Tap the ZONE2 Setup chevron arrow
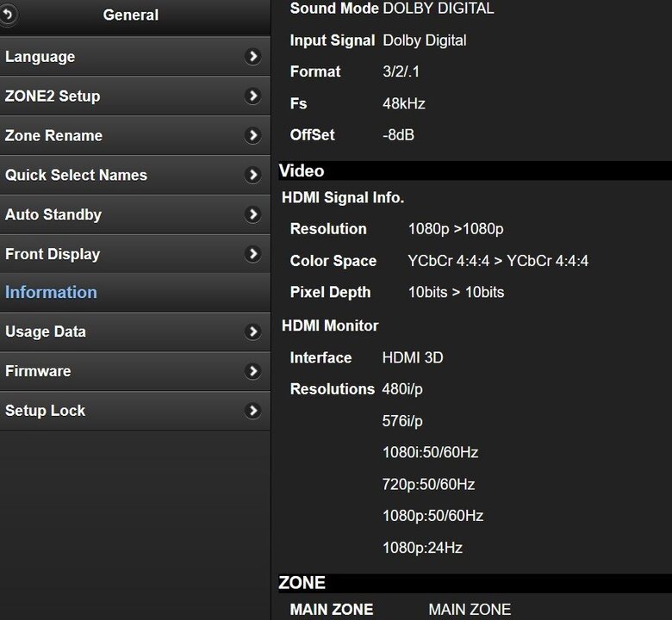The height and width of the screenshot is (620, 672). [x=252, y=96]
